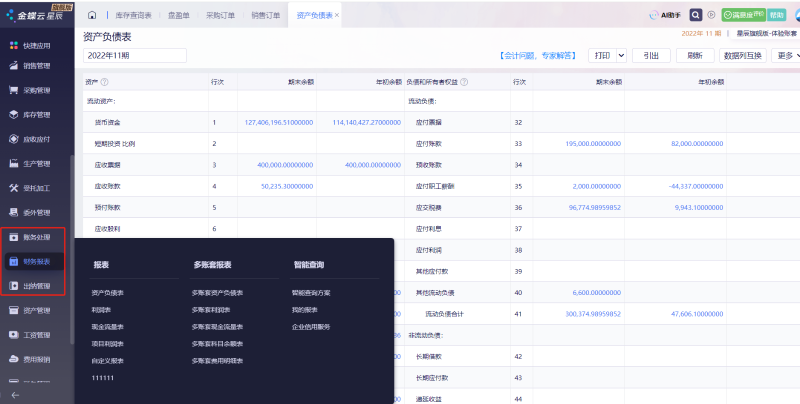The height and width of the screenshot is (404, 800).
Task: Select the 资产负债表 tab
Action: point(314,15)
